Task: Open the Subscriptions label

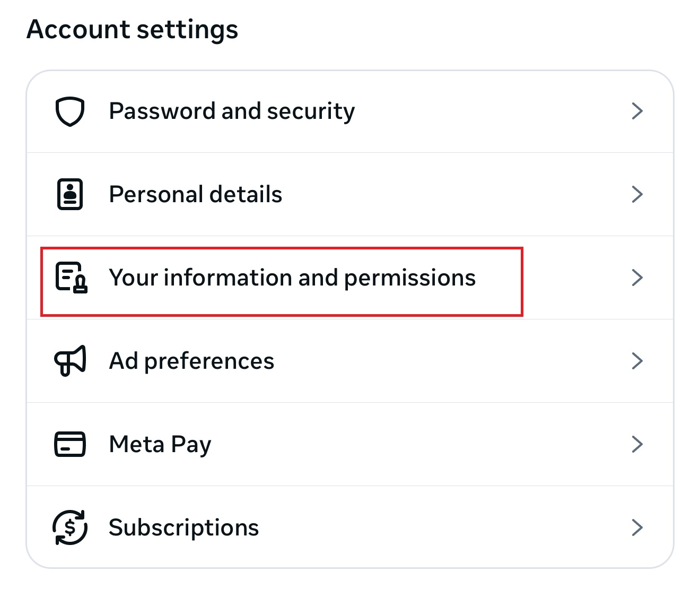Action: pos(183,527)
